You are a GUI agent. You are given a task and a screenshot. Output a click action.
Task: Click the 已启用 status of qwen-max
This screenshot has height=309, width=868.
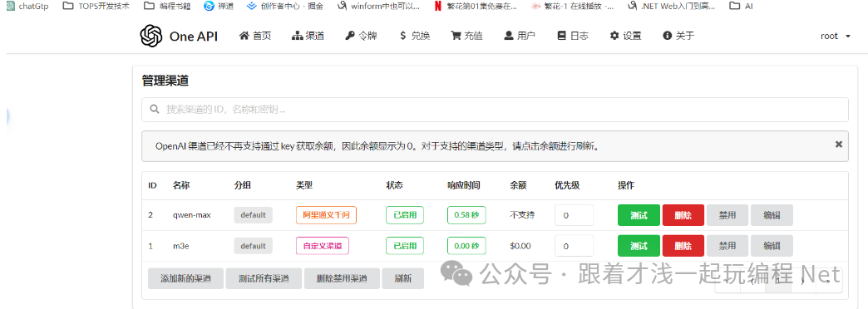[x=405, y=215]
